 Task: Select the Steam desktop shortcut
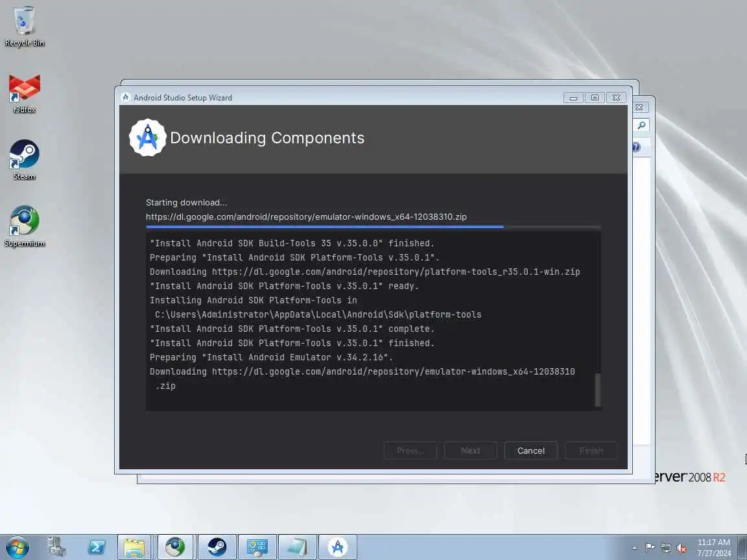pos(24,160)
